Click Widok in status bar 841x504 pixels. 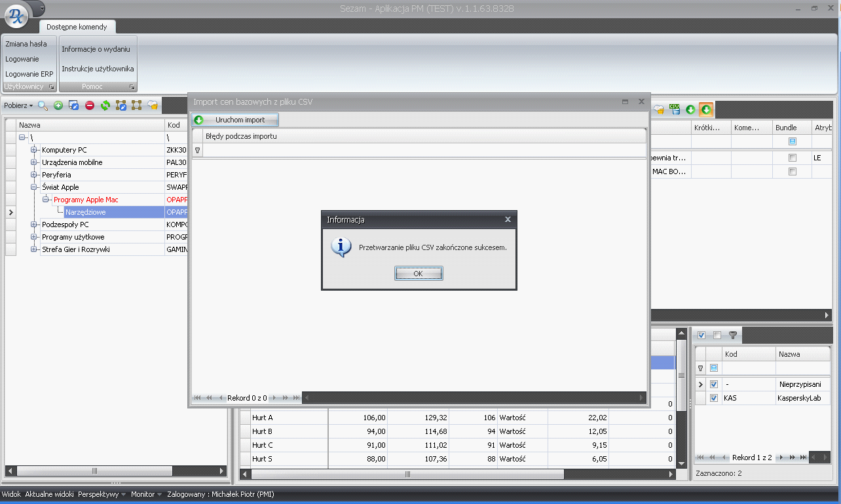tap(11, 494)
